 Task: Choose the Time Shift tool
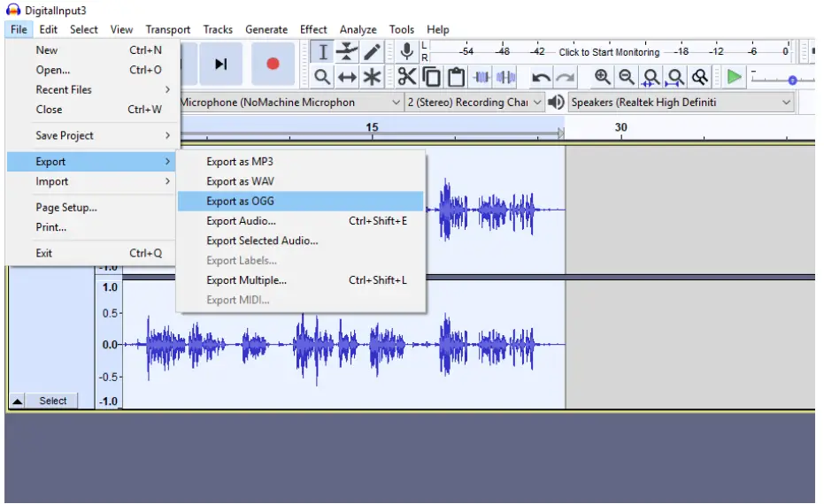click(x=347, y=77)
